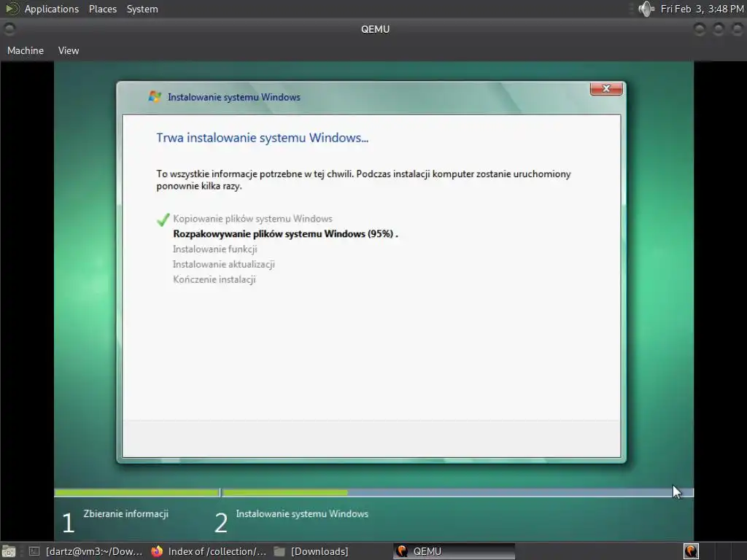Click 'Instalowanie systemu Windows' dialog title

234,97
